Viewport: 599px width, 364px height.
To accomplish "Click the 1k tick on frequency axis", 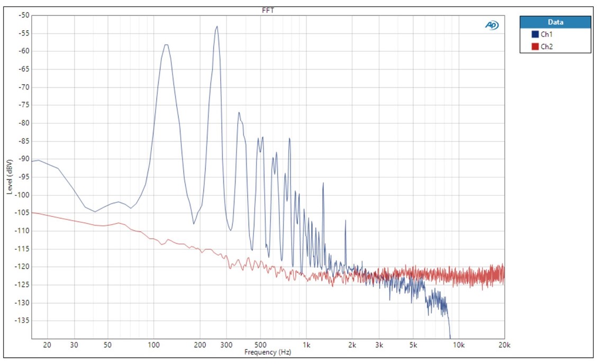I will pyautogui.click(x=306, y=345).
